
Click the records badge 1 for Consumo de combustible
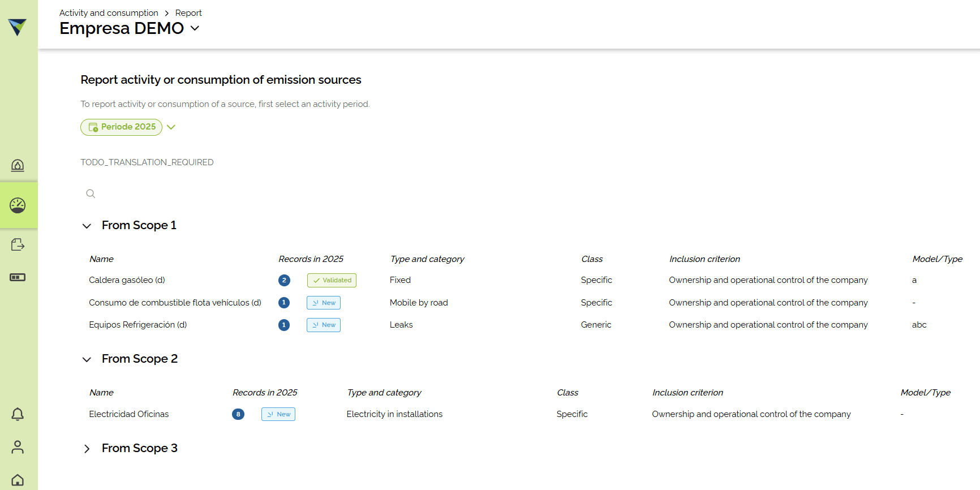(284, 303)
